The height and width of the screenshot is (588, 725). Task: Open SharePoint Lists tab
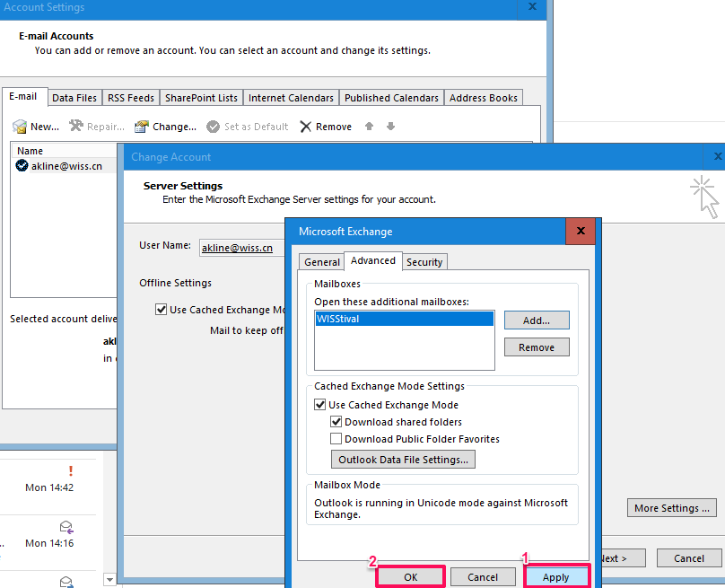click(201, 98)
